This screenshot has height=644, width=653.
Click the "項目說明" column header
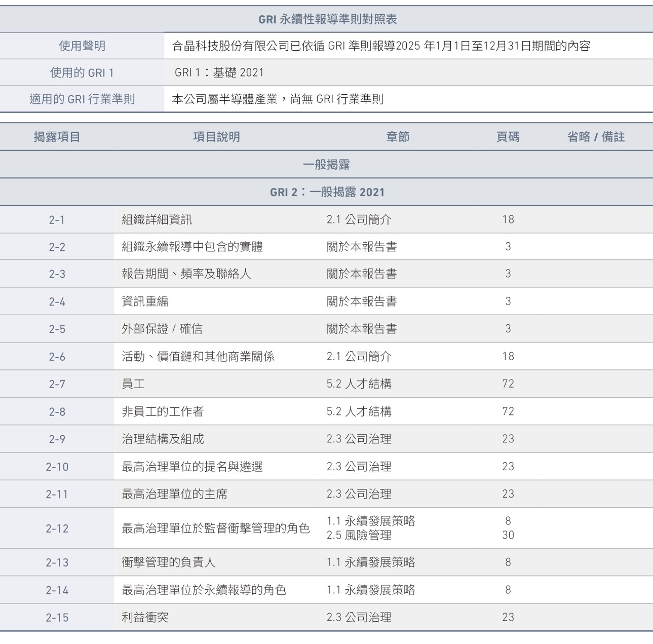(x=216, y=137)
